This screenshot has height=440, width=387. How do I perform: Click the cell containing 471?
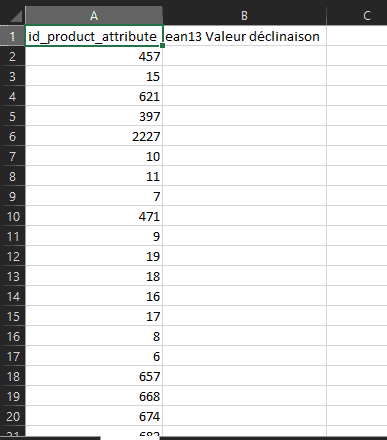[x=94, y=216]
